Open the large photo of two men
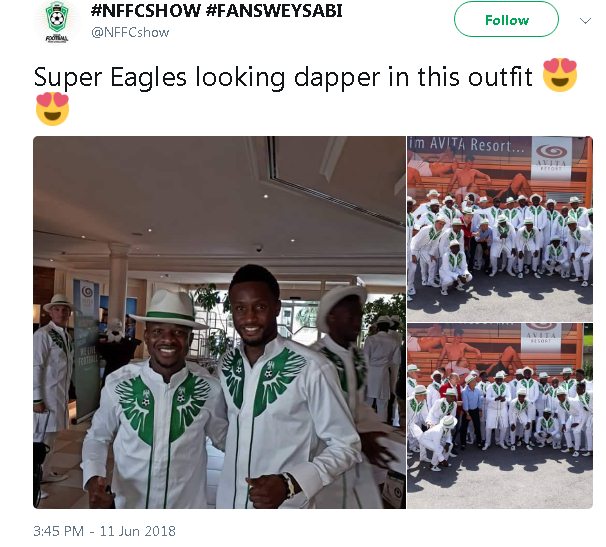This screenshot has height=547, width=606. [220, 322]
